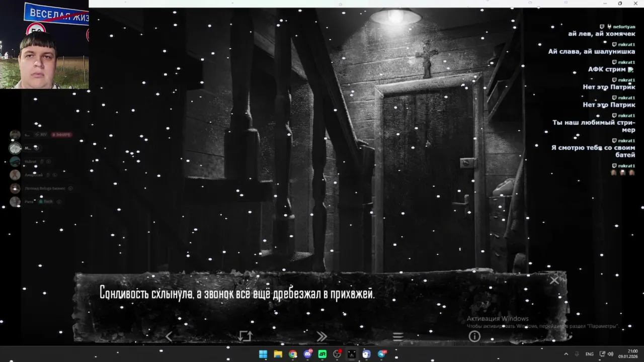Open Discord from the taskbar
This screenshot has width=644, height=362.
click(307, 354)
